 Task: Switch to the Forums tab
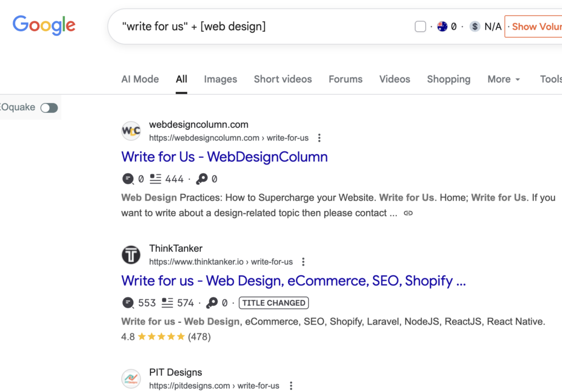tap(345, 79)
